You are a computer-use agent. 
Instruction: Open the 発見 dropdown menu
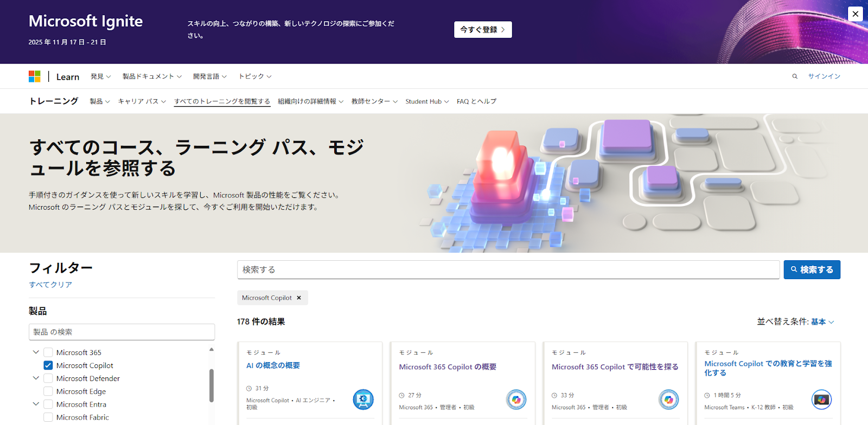(100, 76)
